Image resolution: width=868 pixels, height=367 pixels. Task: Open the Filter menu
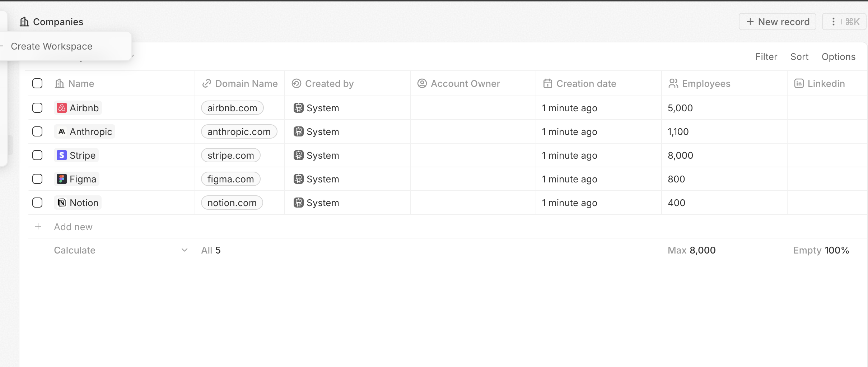pos(766,57)
